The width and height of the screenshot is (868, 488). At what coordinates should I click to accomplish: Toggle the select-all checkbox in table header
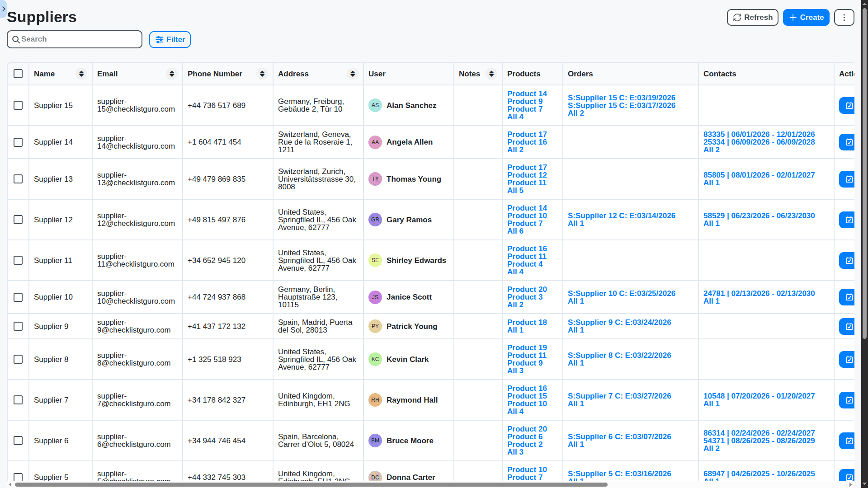coord(18,74)
